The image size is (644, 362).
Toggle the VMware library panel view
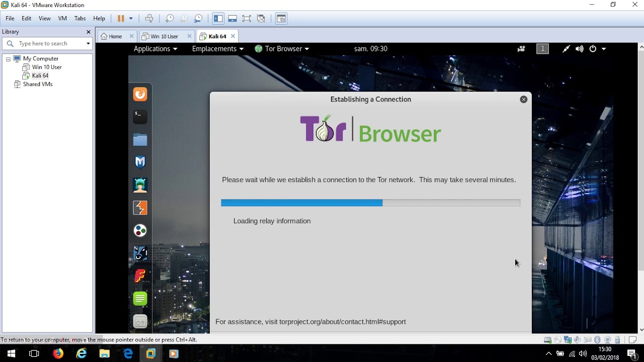pos(218,19)
